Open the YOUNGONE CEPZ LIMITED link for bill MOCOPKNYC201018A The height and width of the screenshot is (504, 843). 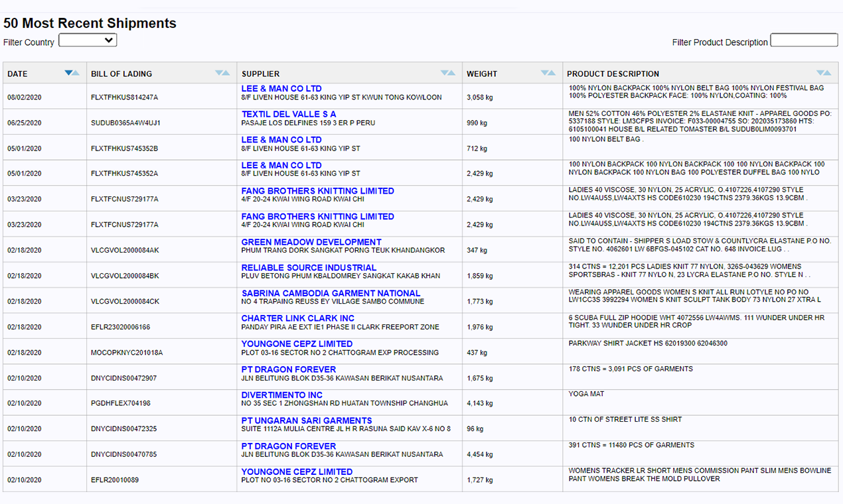point(297,344)
